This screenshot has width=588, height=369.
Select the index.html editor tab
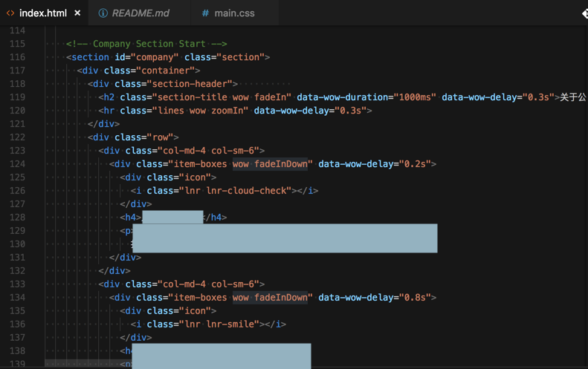click(x=43, y=13)
